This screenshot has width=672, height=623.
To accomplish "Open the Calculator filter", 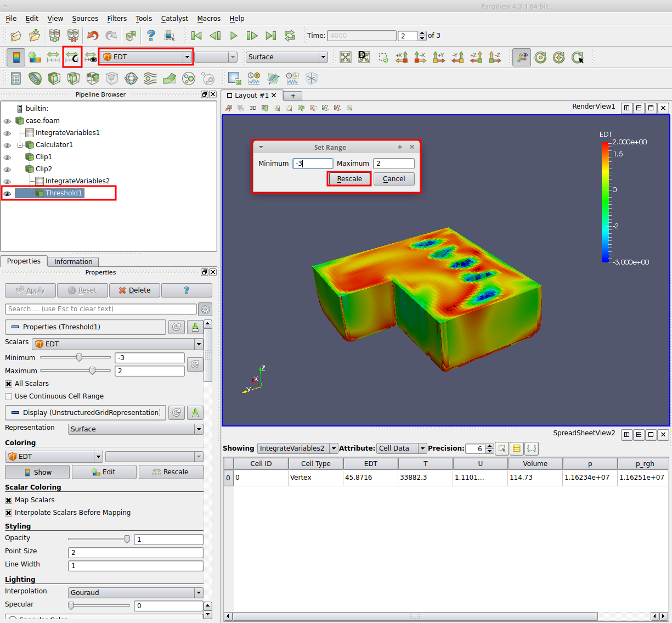I will [16, 78].
